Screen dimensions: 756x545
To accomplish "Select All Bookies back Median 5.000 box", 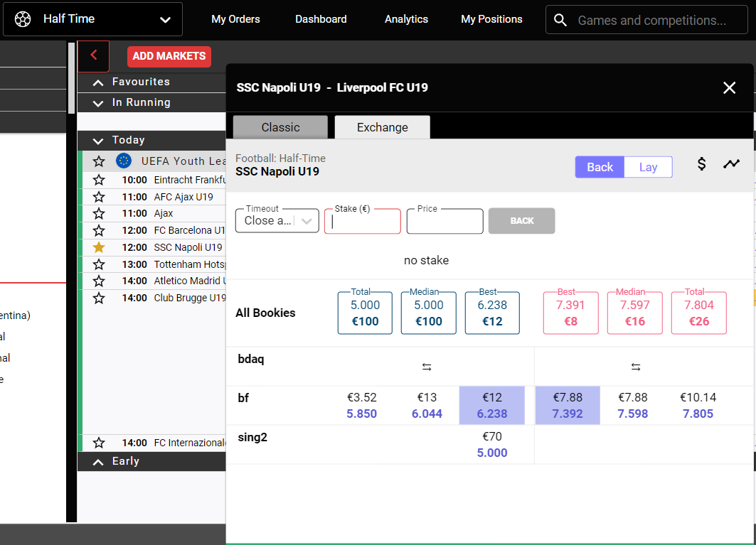I will tap(429, 313).
